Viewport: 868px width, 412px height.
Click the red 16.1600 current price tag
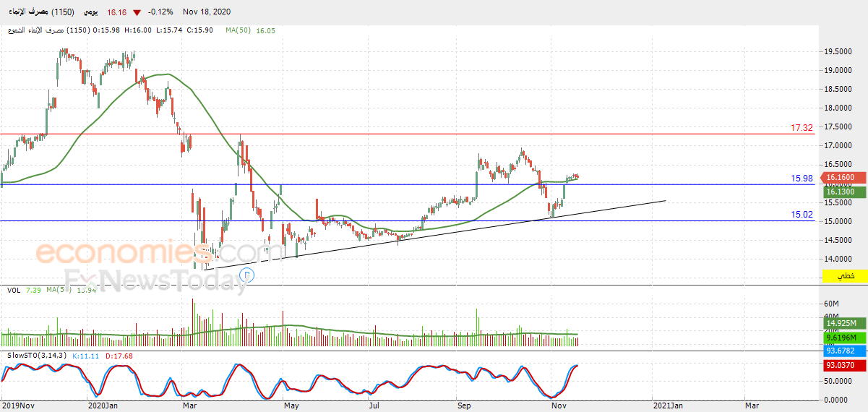click(844, 177)
